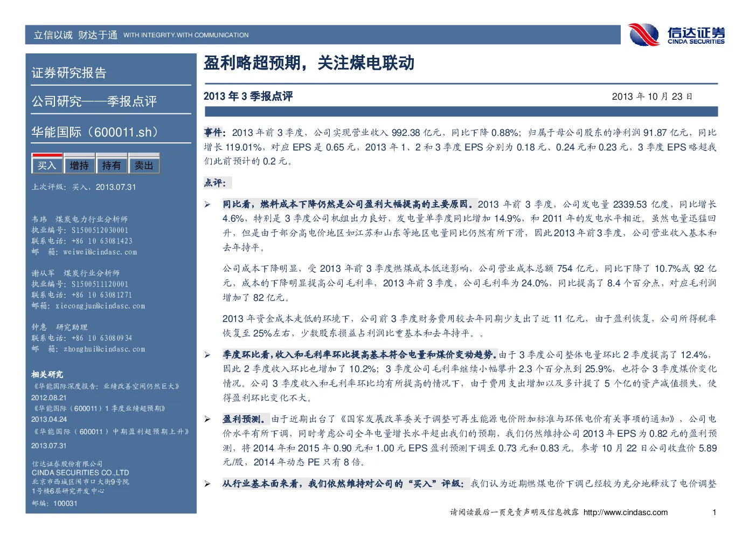Select the 买入 rating box
The width and height of the screenshot is (756, 535).
(x=47, y=164)
